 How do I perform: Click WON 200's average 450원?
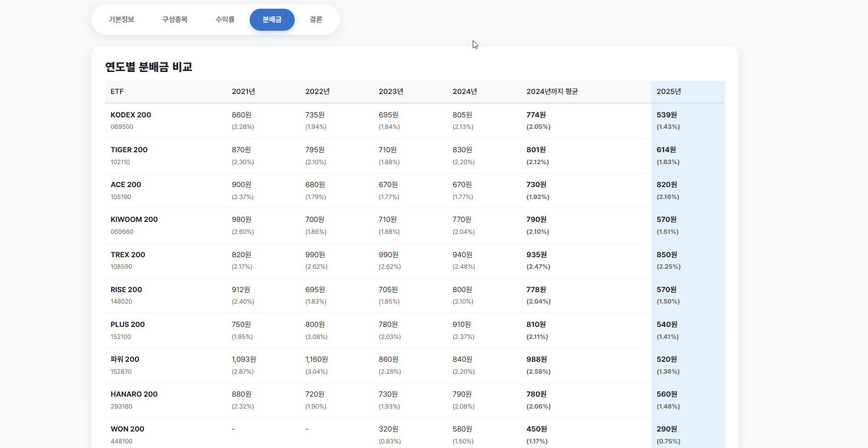537,429
